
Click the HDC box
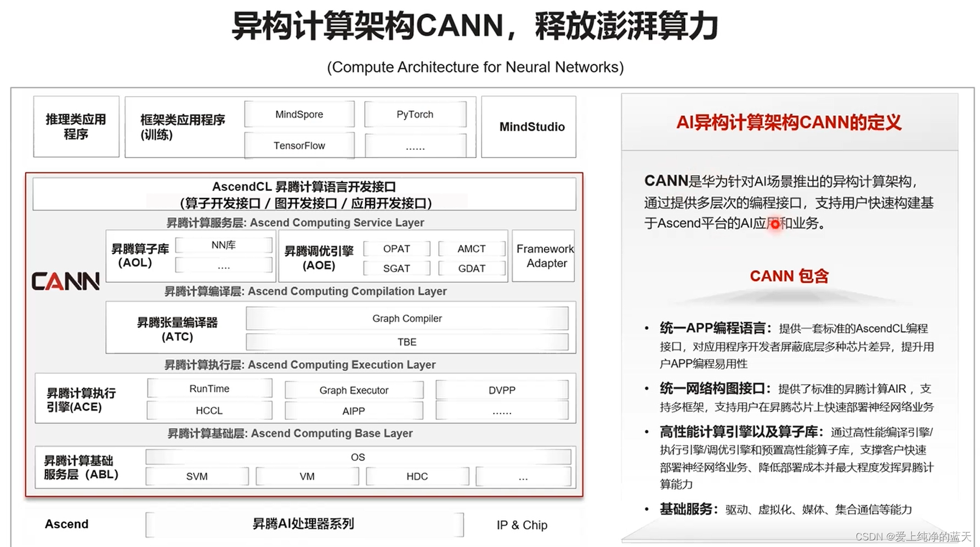click(417, 476)
